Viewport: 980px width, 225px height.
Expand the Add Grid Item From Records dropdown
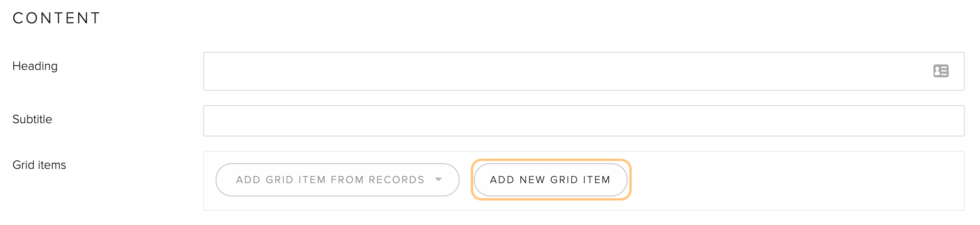(337, 180)
